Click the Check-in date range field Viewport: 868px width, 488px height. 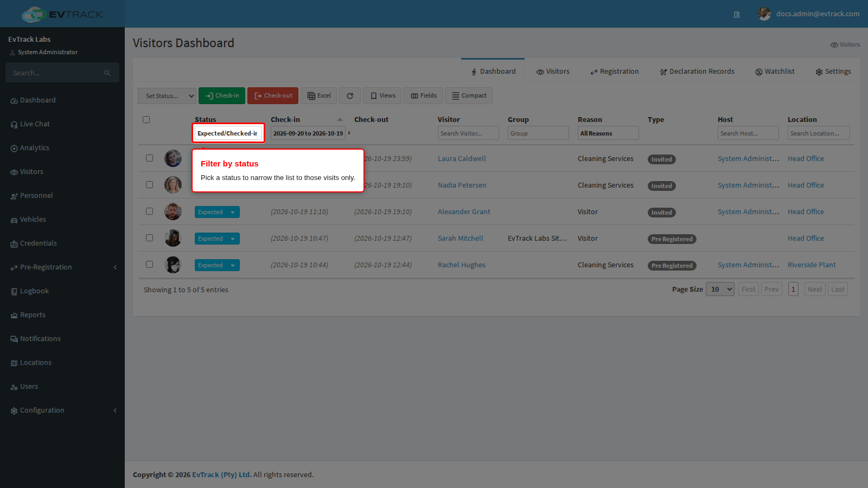click(x=308, y=133)
